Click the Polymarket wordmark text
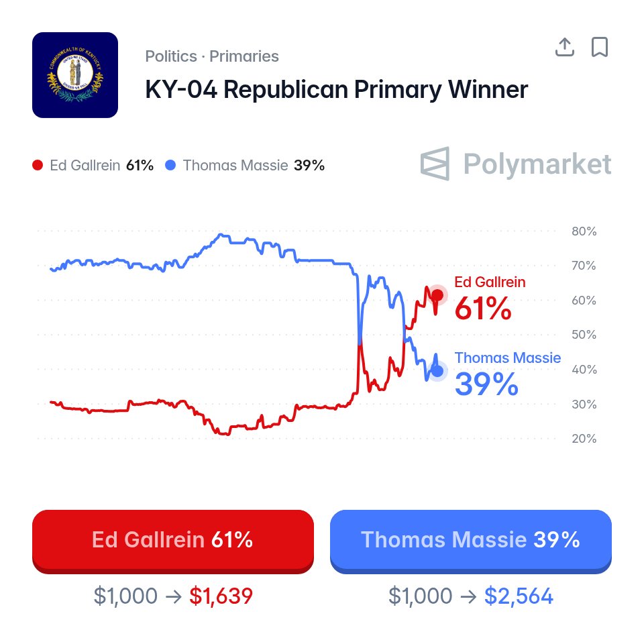This screenshot has width=644, height=644. coord(537,164)
